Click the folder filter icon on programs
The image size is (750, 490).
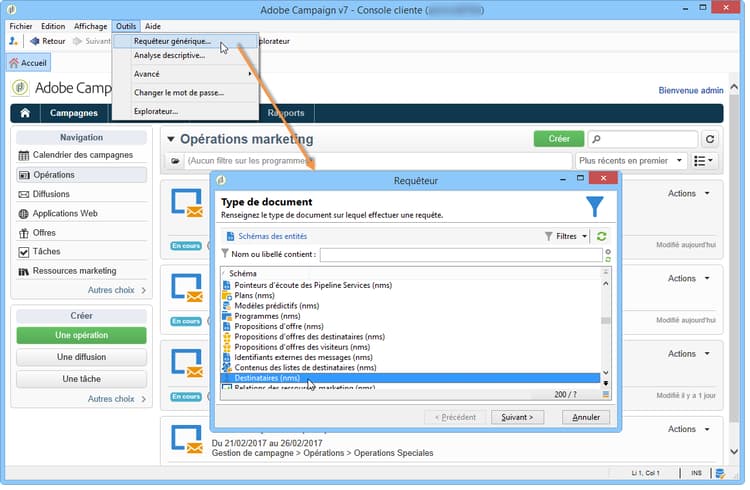(176, 161)
